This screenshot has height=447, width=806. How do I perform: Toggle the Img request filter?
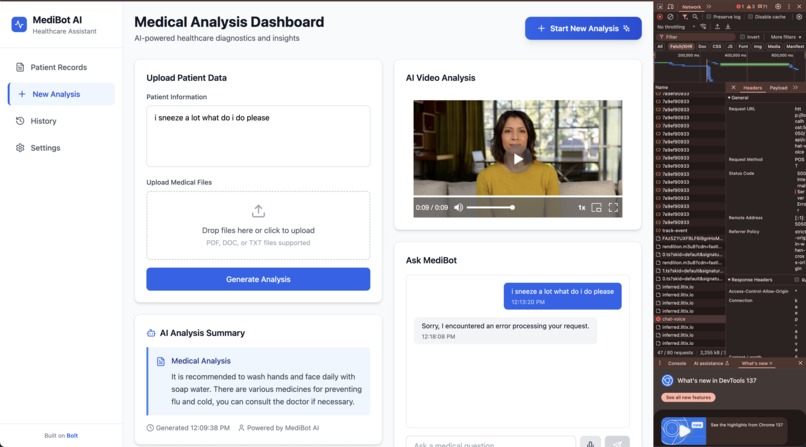point(758,46)
